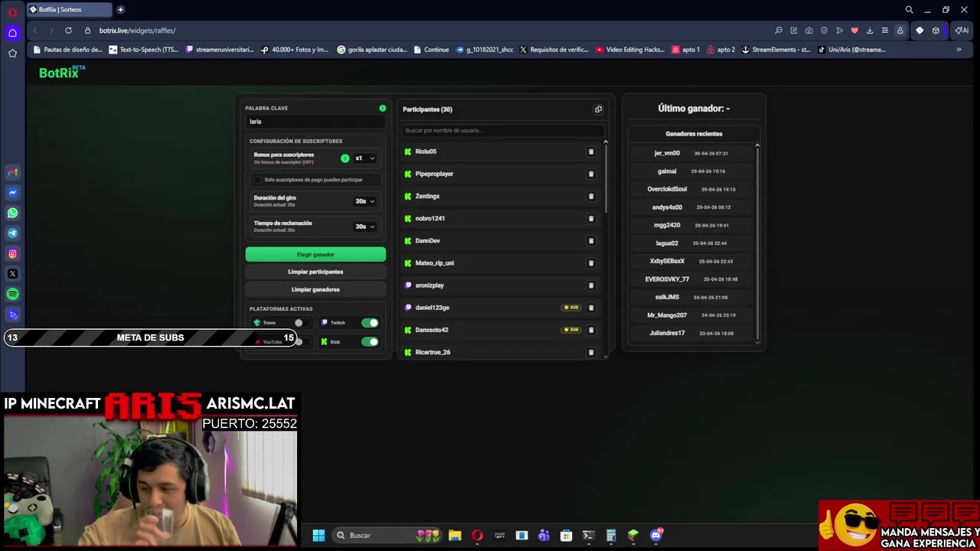Click the Opera snapshot camera icon
The width and height of the screenshot is (980, 551).
808,31
